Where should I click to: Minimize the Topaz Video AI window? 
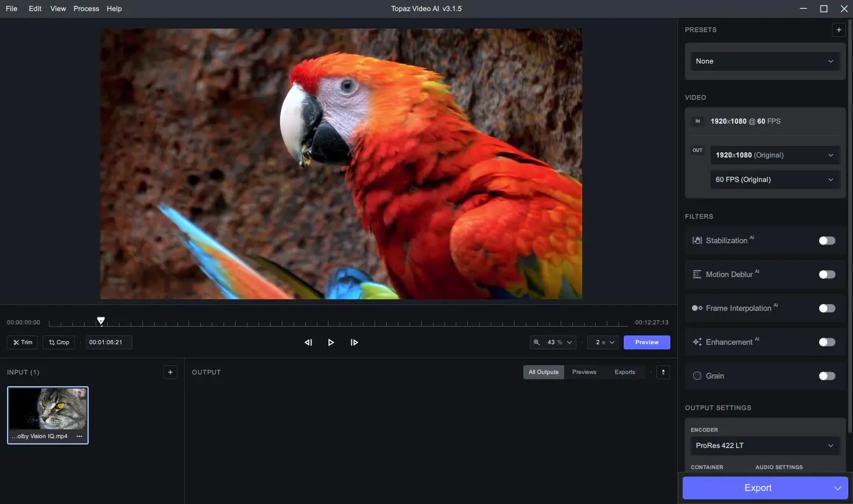point(803,9)
